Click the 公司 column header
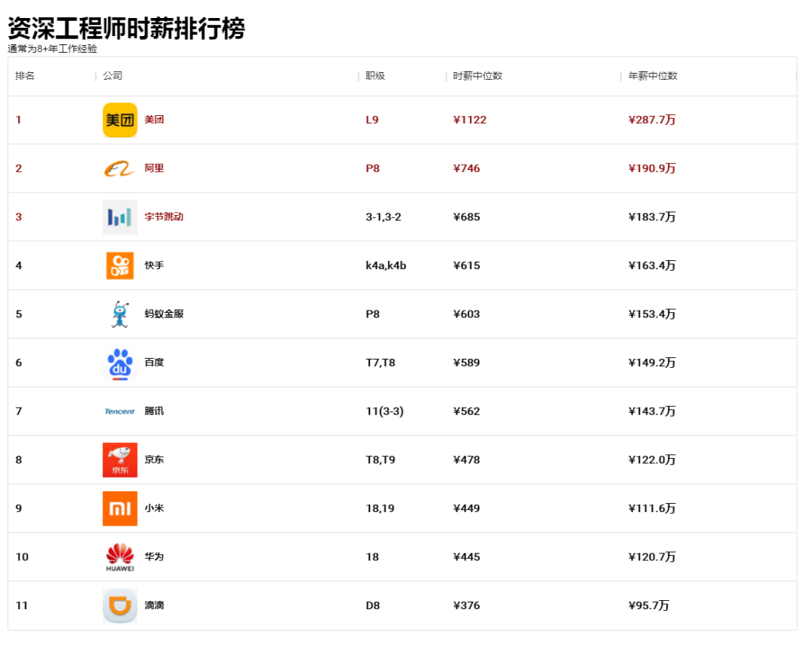The image size is (812, 646). (x=112, y=76)
